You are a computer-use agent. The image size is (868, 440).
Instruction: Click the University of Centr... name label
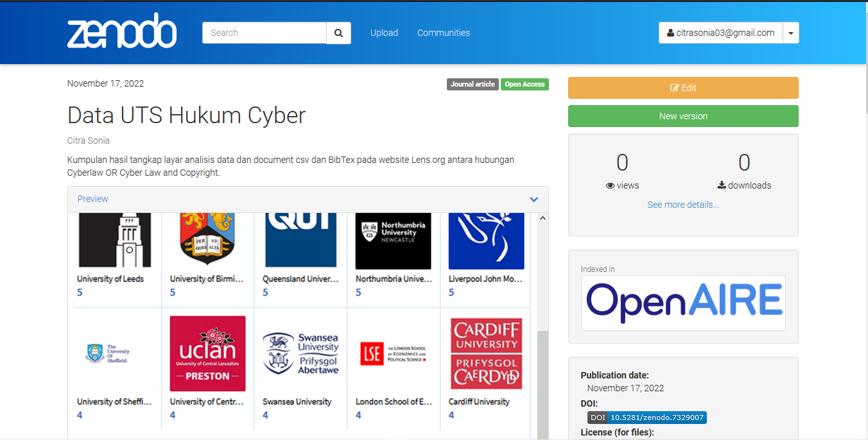coord(207,402)
